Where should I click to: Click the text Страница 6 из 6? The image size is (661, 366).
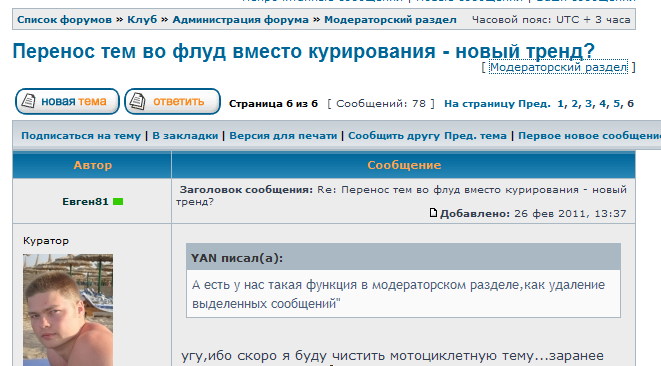(273, 104)
